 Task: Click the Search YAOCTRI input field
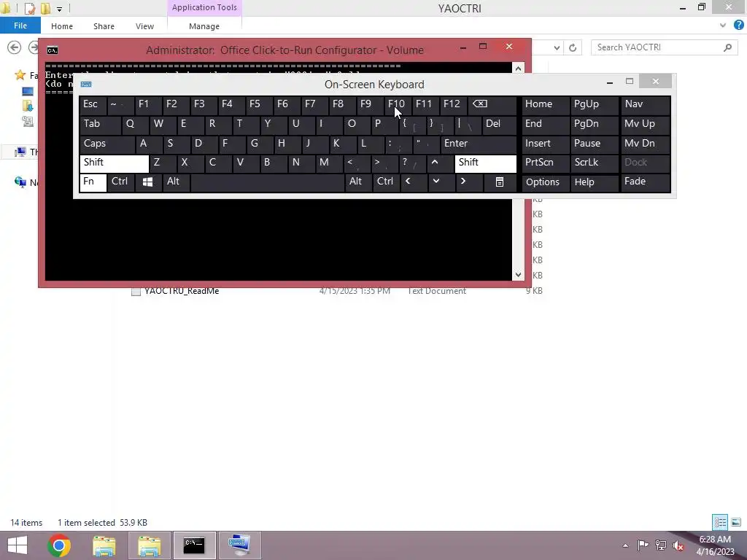(x=657, y=47)
